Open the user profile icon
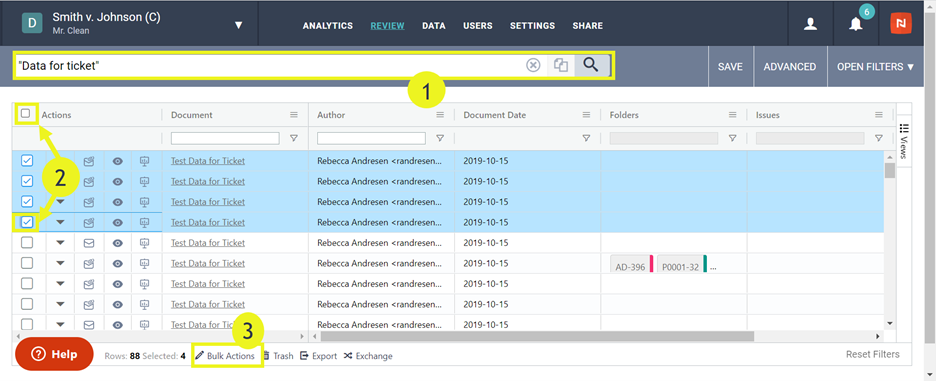The width and height of the screenshot is (936, 381). point(810,24)
